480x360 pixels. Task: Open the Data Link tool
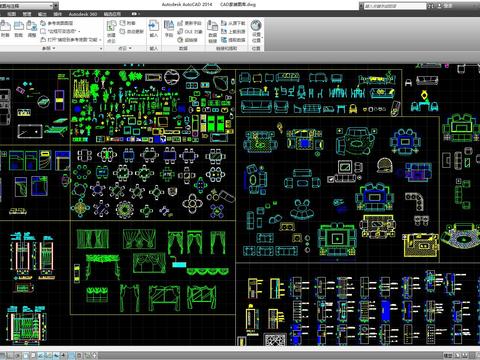click(x=212, y=31)
